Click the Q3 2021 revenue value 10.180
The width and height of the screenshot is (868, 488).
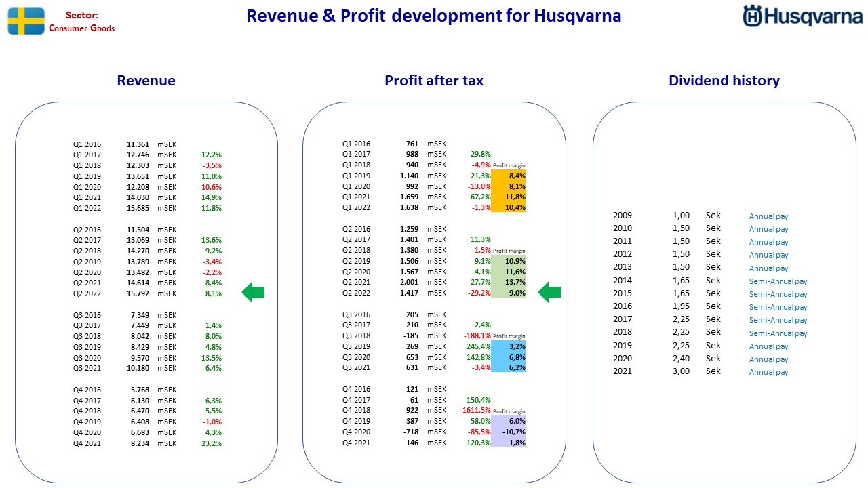coord(138,368)
